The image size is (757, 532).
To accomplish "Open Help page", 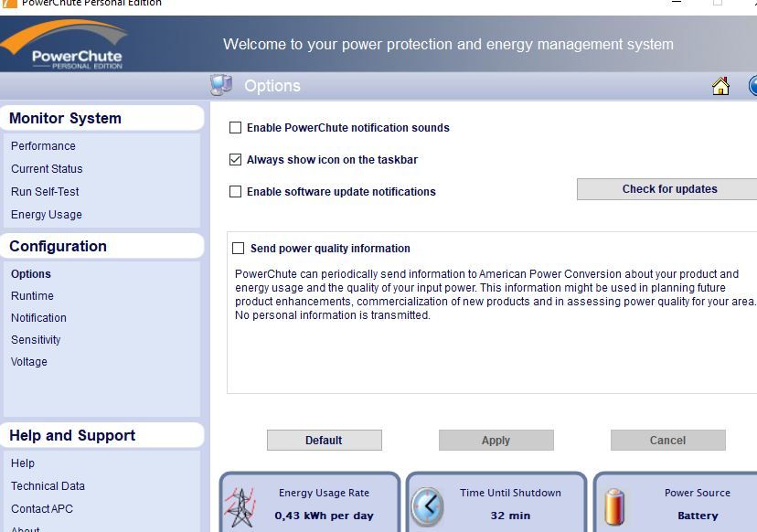I will click(x=23, y=463).
